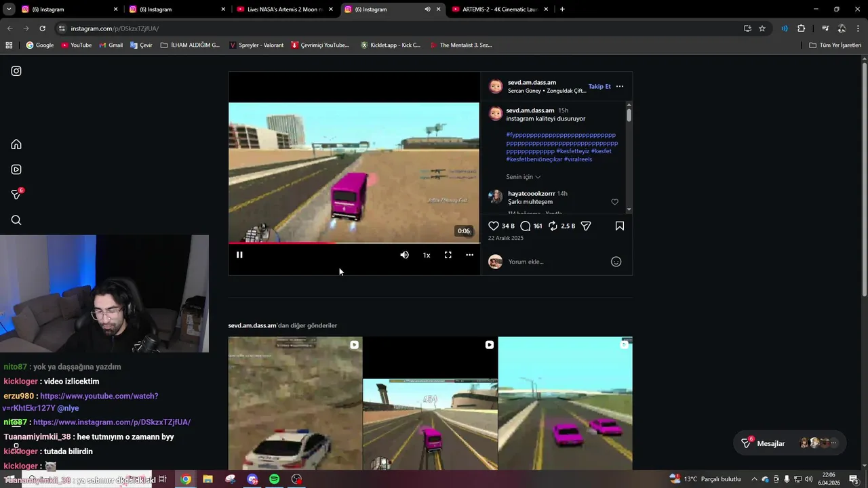Open Reels from the Instagram sidebar
The image size is (868, 488).
(16, 169)
